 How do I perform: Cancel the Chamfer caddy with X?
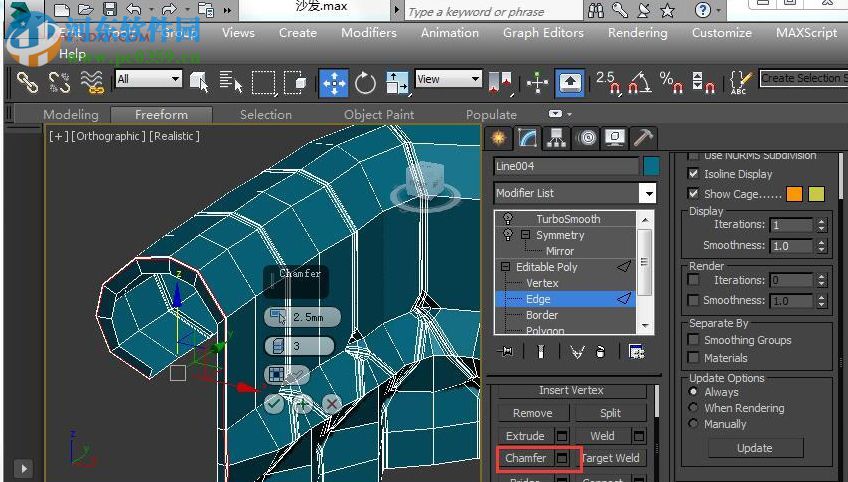click(x=332, y=404)
